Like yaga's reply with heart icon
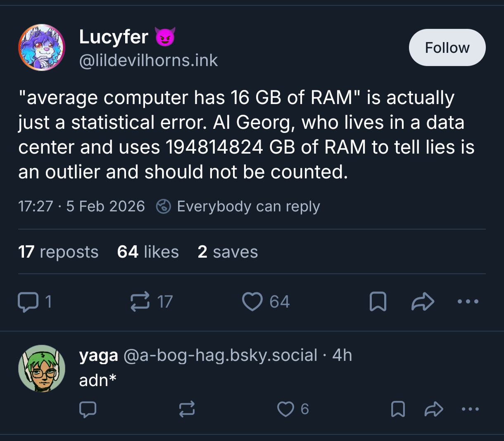The image size is (504, 441). point(285,409)
